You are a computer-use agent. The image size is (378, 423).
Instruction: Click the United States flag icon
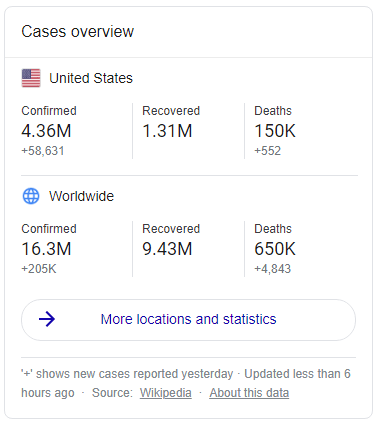31,78
